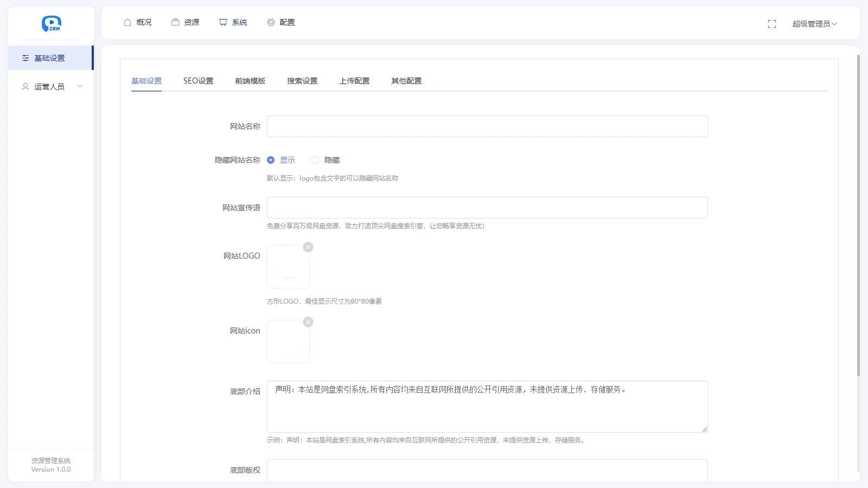
Task: Select 基础设置 in the sidebar
Action: point(49,58)
